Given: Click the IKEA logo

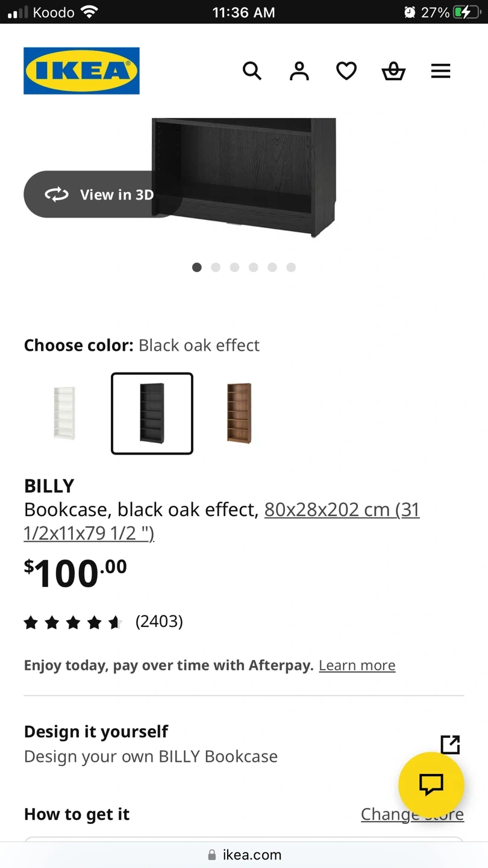Looking at the screenshot, I should point(81,71).
